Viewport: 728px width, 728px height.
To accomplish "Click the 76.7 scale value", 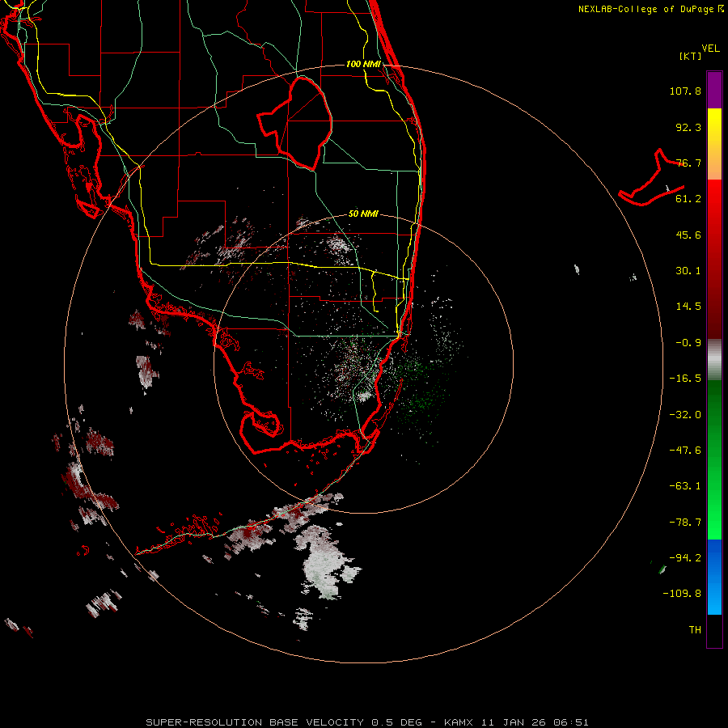I will point(688,163).
